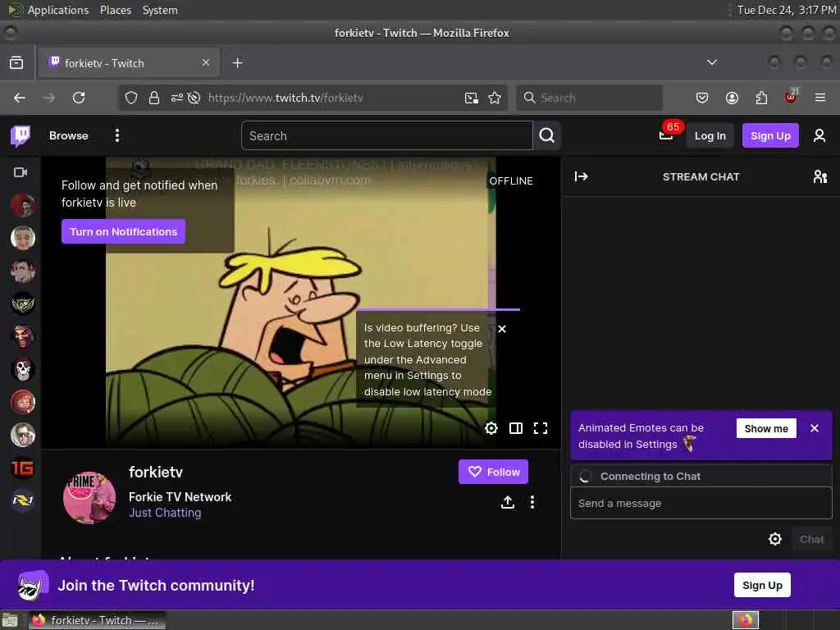
Task: Dismiss the video buffering tooltip
Action: pyautogui.click(x=502, y=328)
